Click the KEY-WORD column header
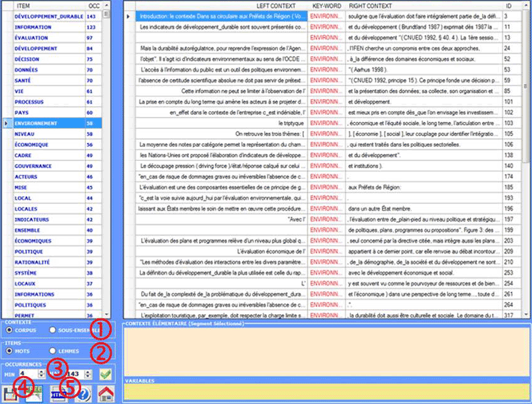 coord(327,6)
